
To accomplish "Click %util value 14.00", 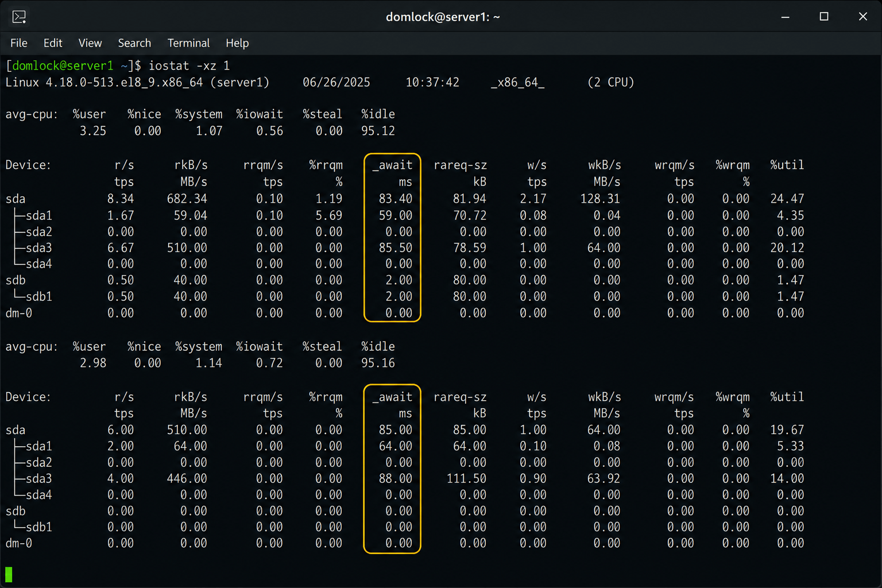I will (787, 478).
